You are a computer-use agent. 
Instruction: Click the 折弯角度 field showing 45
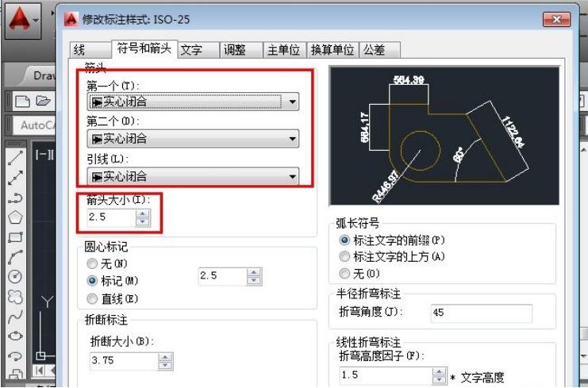[481, 313]
